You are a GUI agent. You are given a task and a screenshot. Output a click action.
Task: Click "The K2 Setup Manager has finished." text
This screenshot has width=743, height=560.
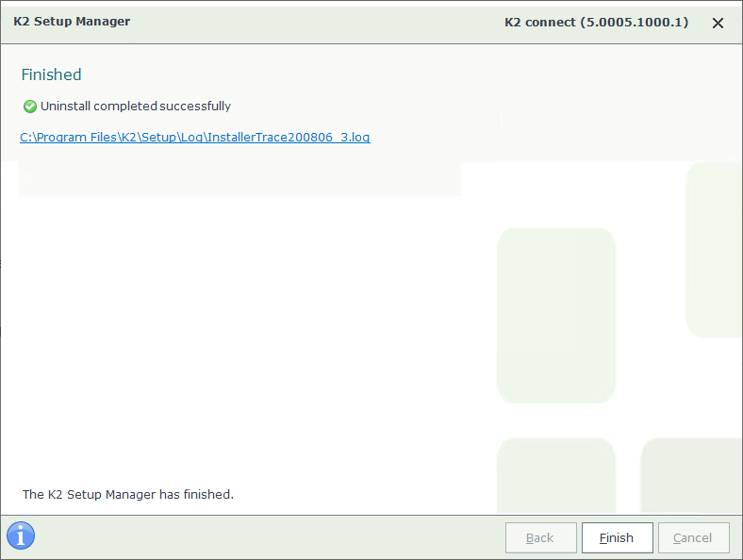coord(128,494)
